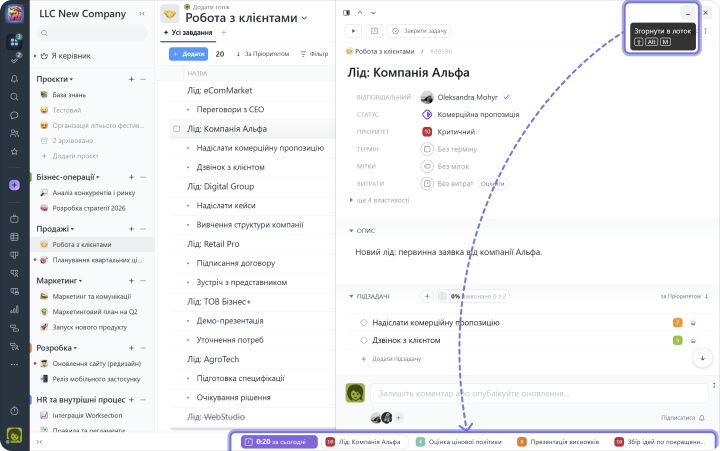Open the task three-dot options menu

tap(706, 31)
